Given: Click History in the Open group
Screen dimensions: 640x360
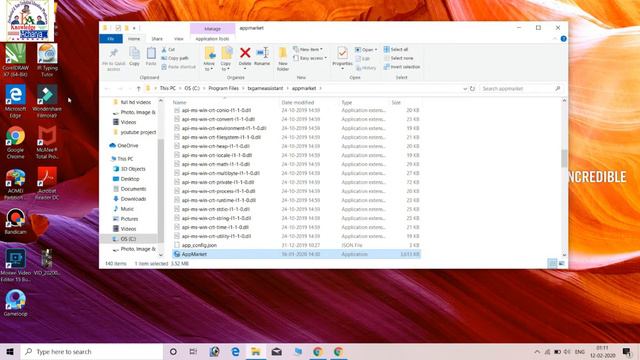Looking at the screenshot, I should [366, 68].
